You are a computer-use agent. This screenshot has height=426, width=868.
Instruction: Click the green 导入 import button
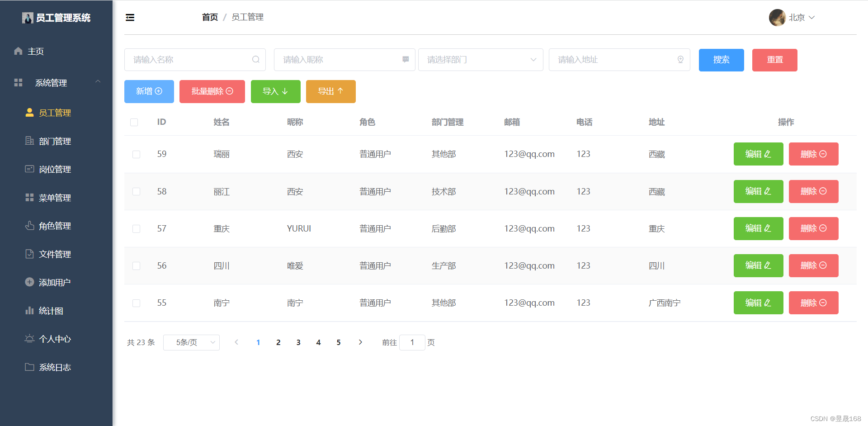pyautogui.click(x=276, y=91)
